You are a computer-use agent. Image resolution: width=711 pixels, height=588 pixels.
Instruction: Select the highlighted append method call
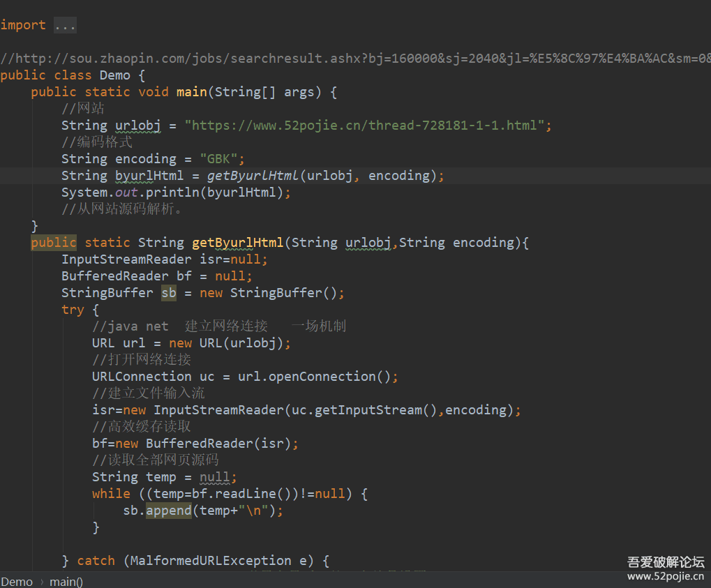pos(167,510)
